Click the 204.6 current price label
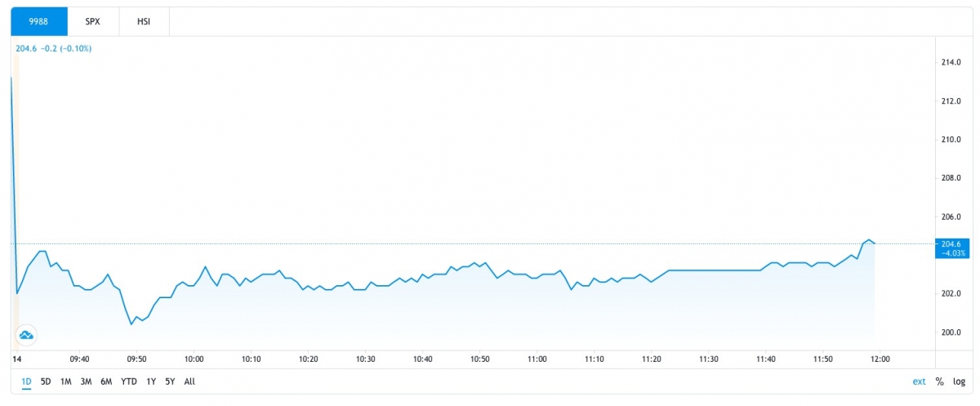 (952, 244)
